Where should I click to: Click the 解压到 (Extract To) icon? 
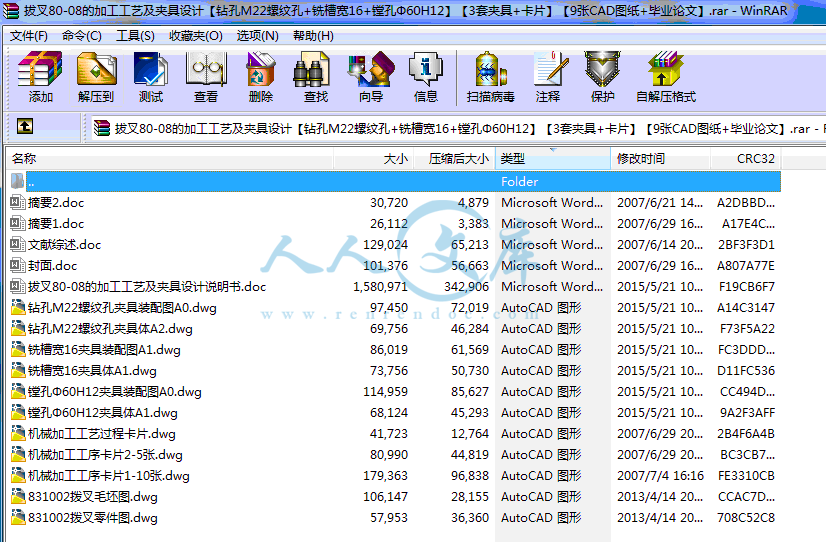pos(96,69)
